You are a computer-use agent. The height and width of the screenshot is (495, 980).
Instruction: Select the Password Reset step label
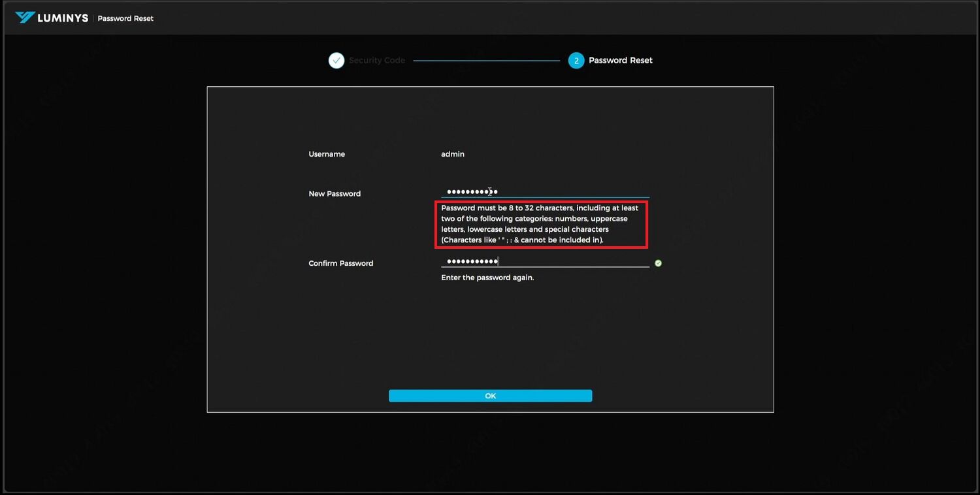pos(619,60)
